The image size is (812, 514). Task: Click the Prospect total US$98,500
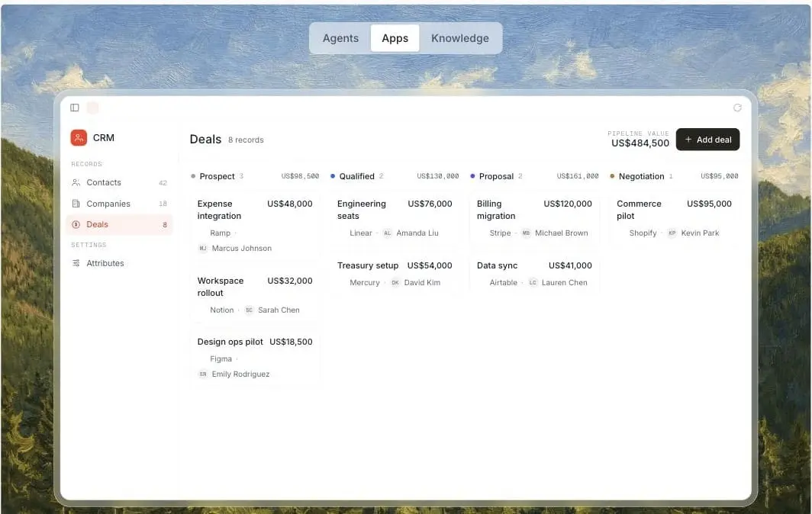point(300,176)
